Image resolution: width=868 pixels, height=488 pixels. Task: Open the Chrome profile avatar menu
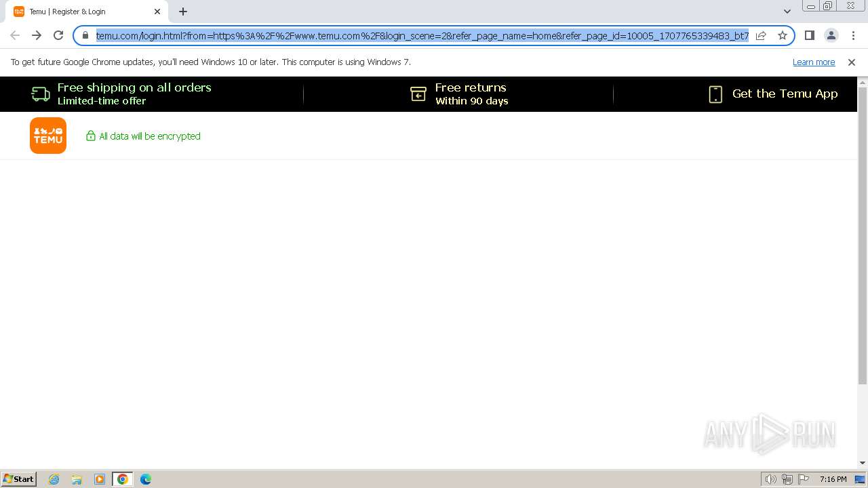coord(831,35)
